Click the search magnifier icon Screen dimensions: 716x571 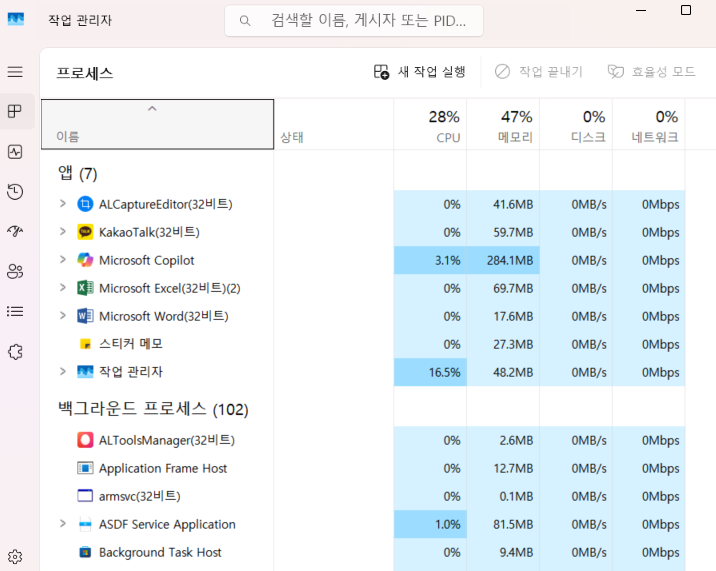tap(245, 21)
